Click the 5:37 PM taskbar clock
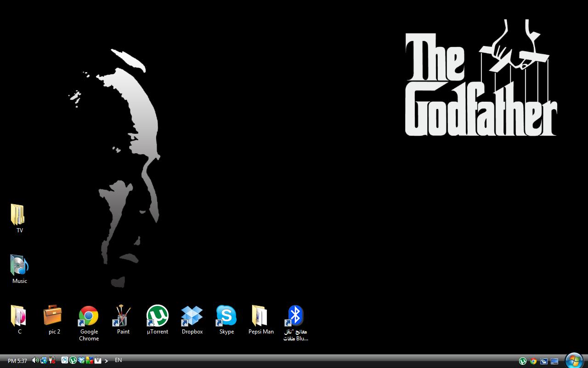Screen dimensions: 588x368 tap(17, 361)
